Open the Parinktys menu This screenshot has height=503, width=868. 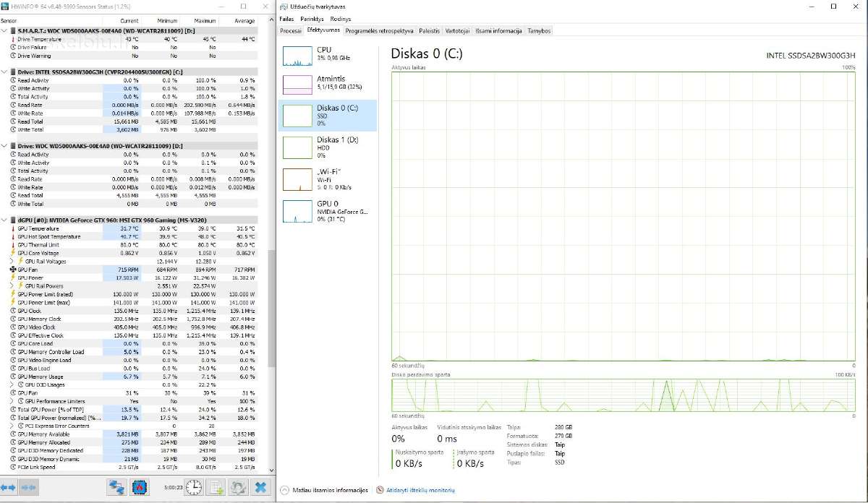pos(312,19)
